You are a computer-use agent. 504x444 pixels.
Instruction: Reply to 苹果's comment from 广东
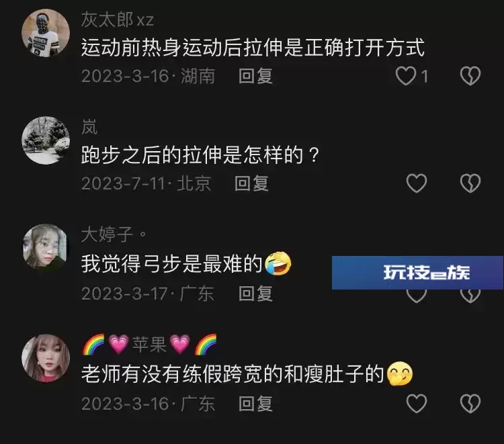(255, 404)
